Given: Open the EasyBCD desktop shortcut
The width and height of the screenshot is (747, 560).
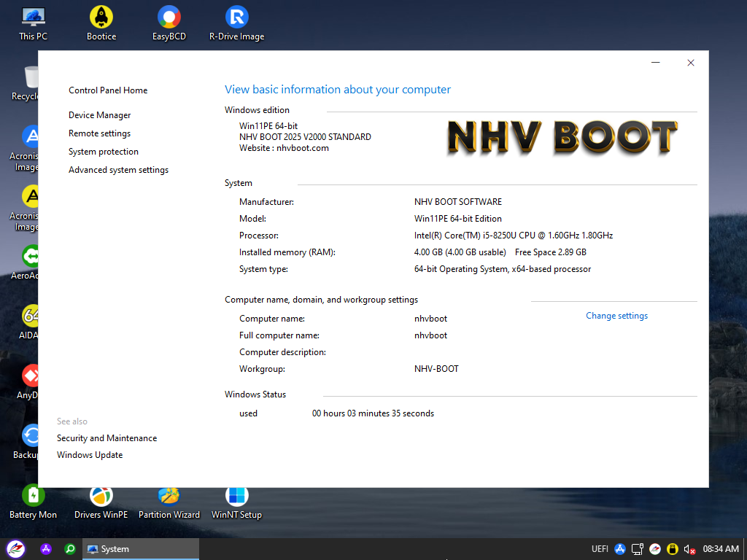Looking at the screenshot, I should pyautogui.click(x=169, y=17).
